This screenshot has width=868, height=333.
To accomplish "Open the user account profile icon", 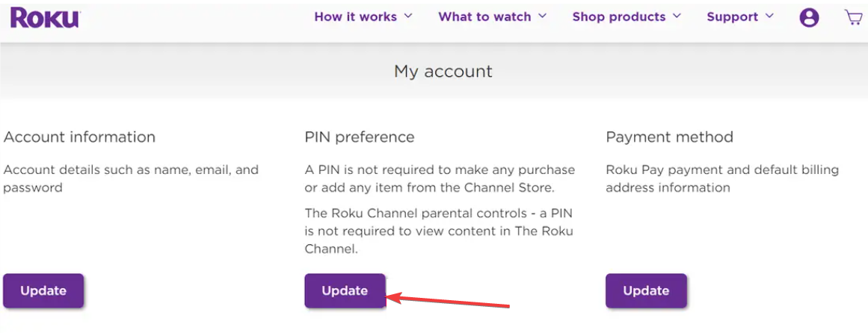I will [809, 17].
